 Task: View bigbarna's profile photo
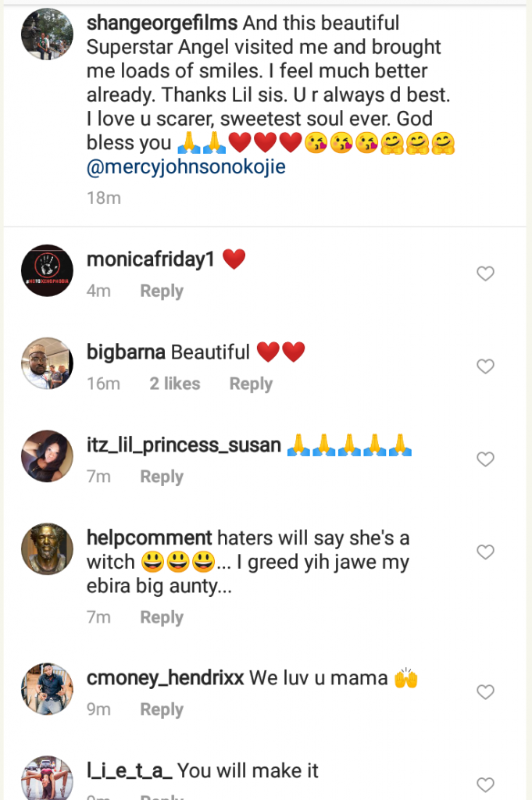click(47, 363)
